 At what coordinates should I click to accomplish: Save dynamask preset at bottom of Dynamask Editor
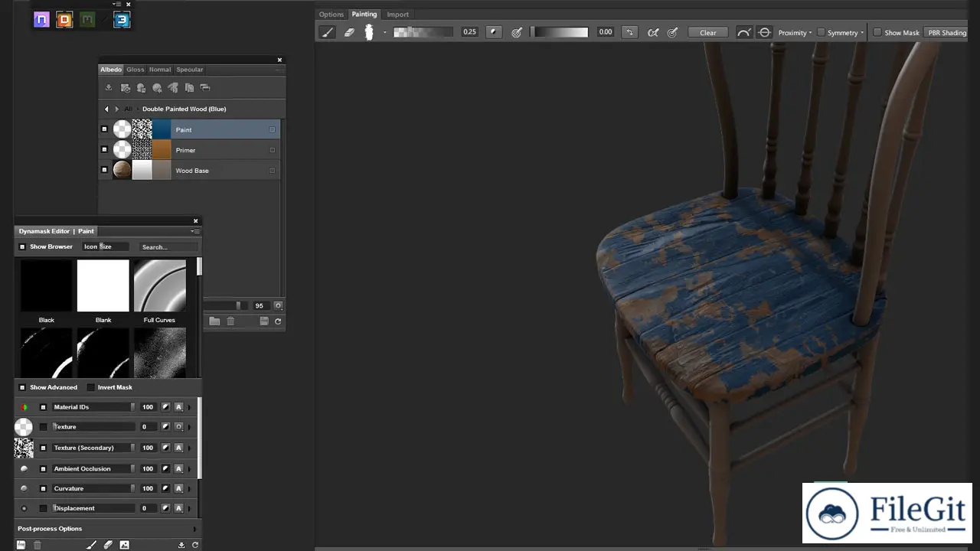click(21, 545)
